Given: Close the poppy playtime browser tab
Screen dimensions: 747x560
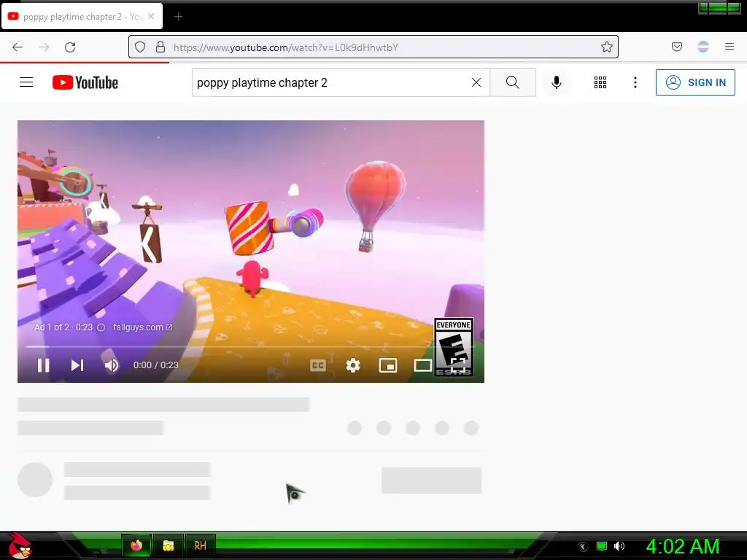Looking at the screenshot, I should [x=151, y=16].
